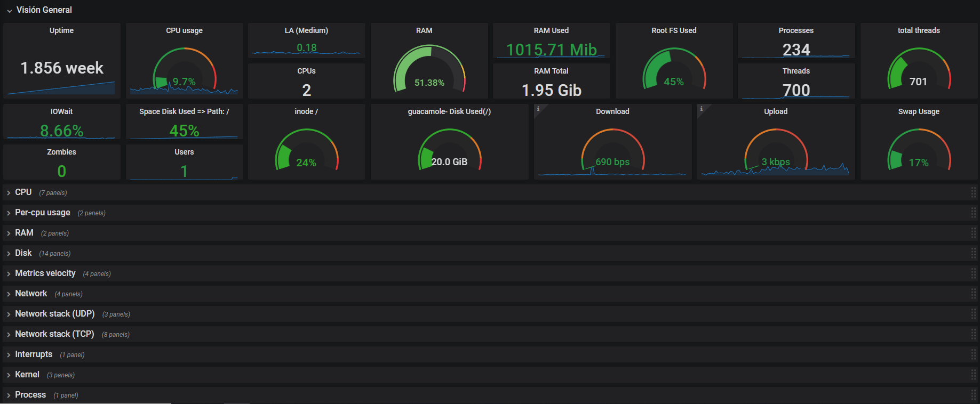Open the total threads panel title
The image size is (980, 404).
(919, 30)
